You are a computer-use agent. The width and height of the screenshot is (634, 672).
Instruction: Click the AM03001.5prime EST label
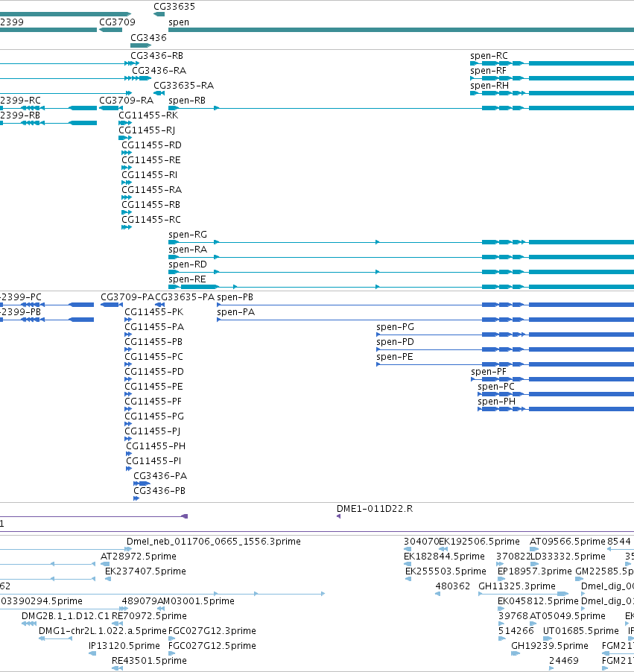tap(196, 601)
